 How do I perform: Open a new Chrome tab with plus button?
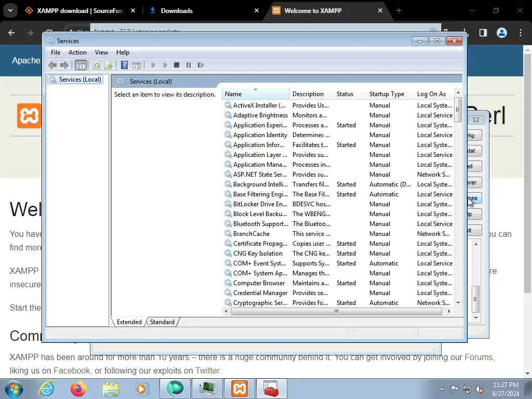tap(399, 10)
